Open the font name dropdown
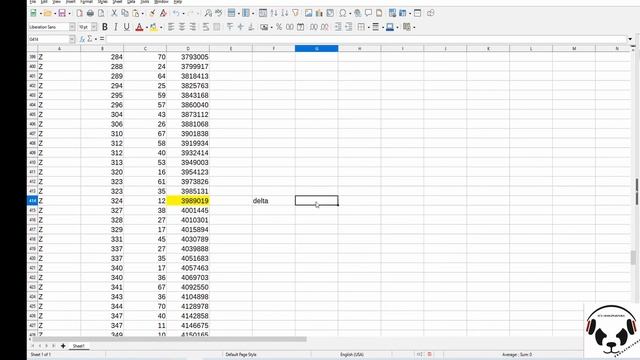Image resolution: width=640 pixels, height=360 pixels. pos(72,27)
